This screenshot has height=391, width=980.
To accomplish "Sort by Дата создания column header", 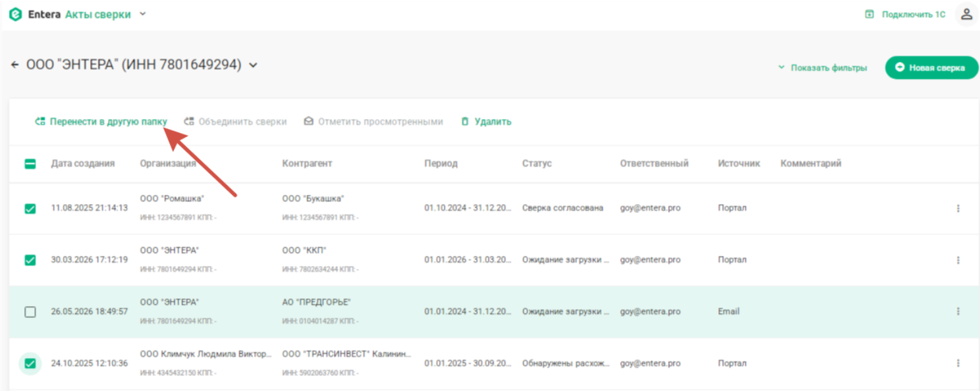I will [83, 163].
